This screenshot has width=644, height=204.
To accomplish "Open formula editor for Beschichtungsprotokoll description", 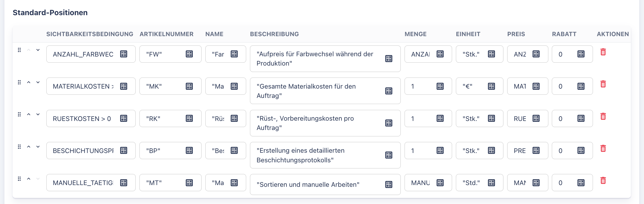I will tap(389, 155).
